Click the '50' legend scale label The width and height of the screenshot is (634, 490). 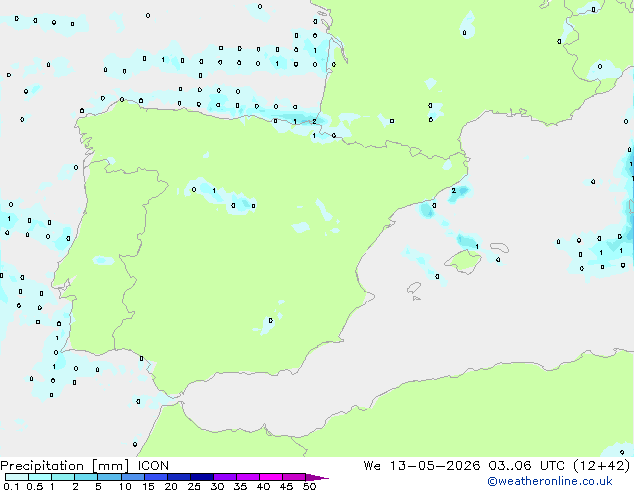coord(309,486)
